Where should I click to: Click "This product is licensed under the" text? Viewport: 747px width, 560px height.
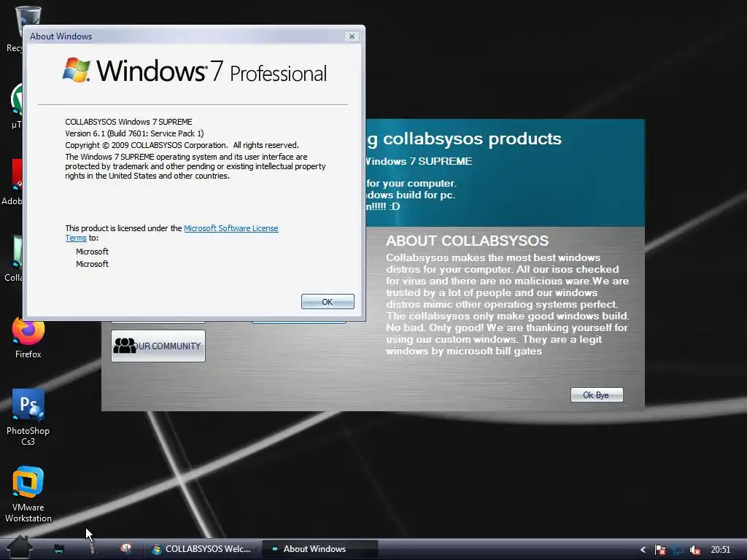point(123,228)
